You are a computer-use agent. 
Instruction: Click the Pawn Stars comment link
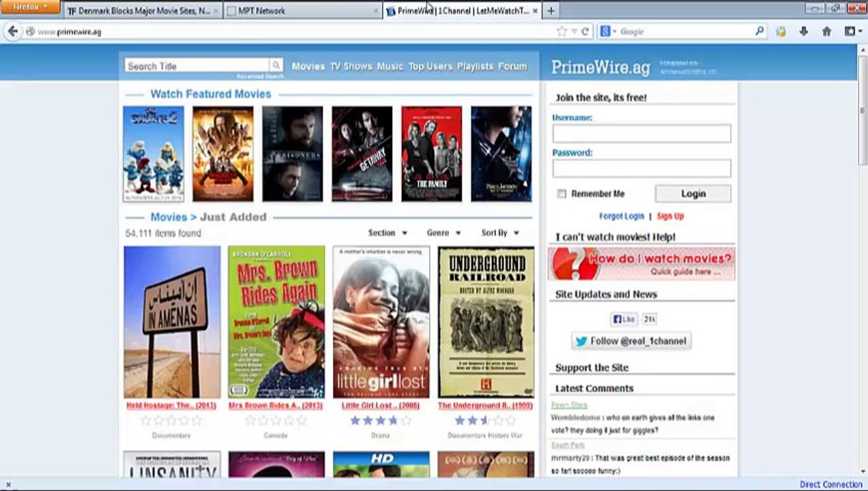569,405
